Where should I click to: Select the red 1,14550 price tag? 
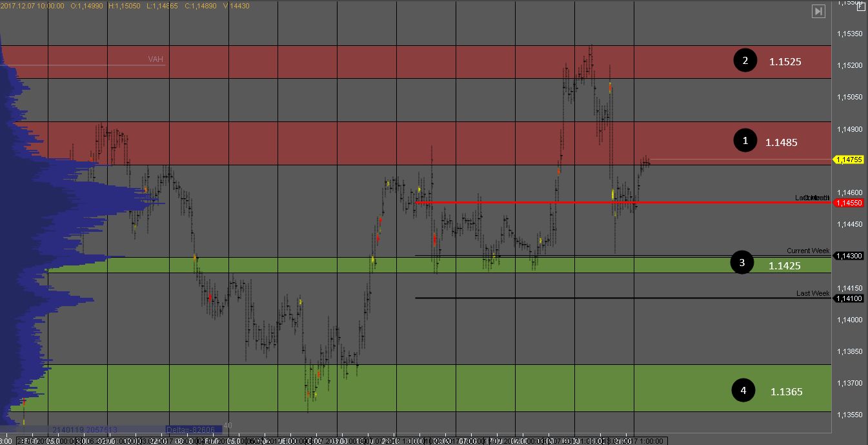pyautogui.click(x=849, y=203)
